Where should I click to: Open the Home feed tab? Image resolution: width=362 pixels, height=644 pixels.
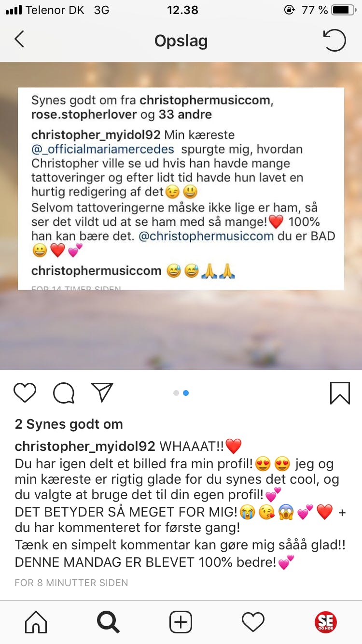pyautogui.click(x=36, y=622)
